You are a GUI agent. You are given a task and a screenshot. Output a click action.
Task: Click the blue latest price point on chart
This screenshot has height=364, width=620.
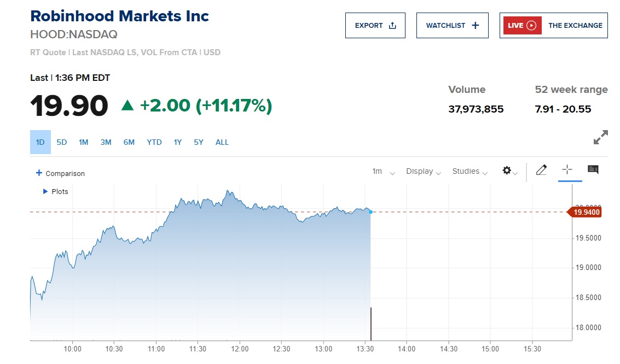pos(370,212)
